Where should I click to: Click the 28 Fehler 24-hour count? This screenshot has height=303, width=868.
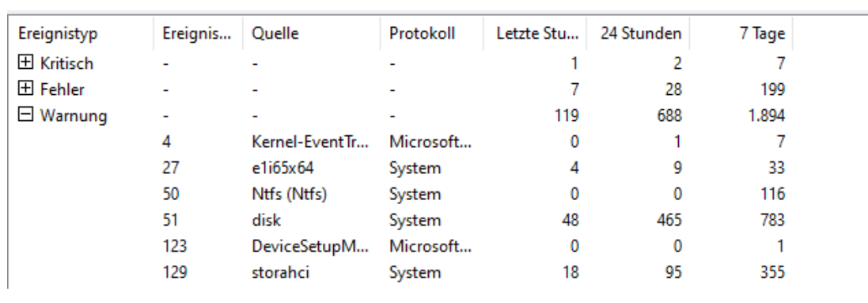673,89
